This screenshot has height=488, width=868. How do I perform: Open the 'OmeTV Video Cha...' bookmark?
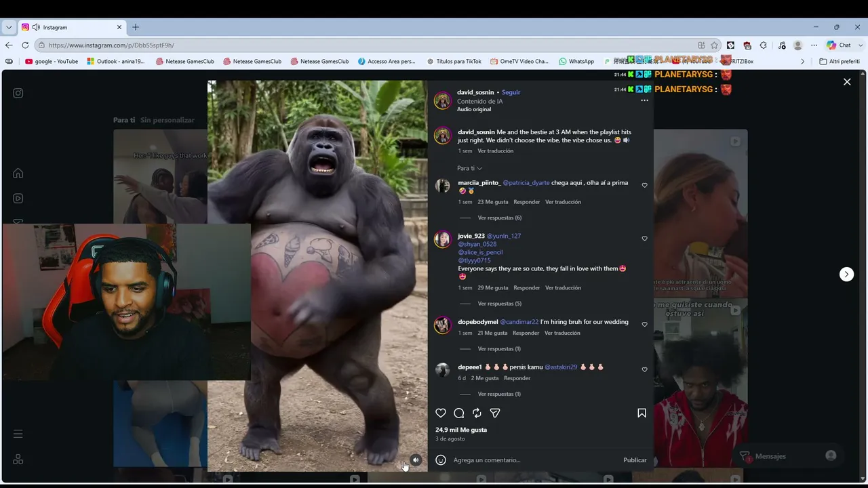[519, 61]
